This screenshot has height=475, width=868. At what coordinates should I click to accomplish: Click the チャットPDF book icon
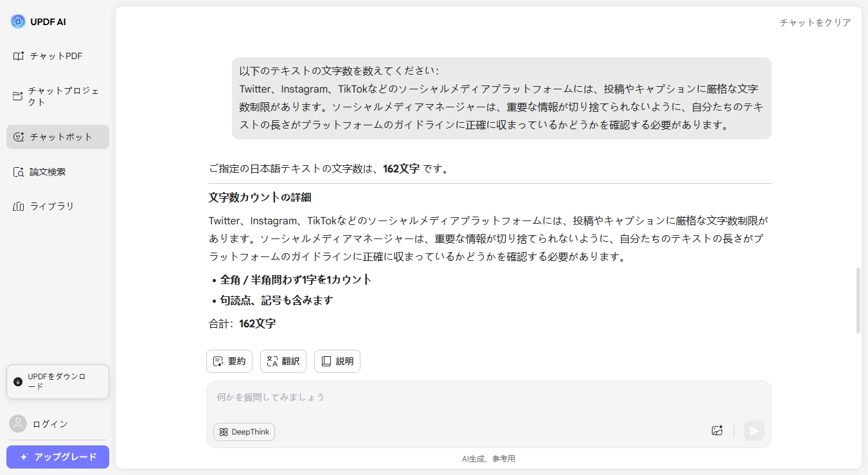(x=19, y=56)
